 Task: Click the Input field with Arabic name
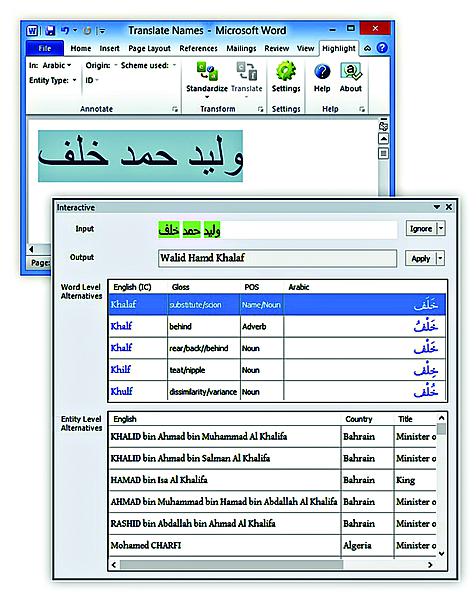pos(277,230)
